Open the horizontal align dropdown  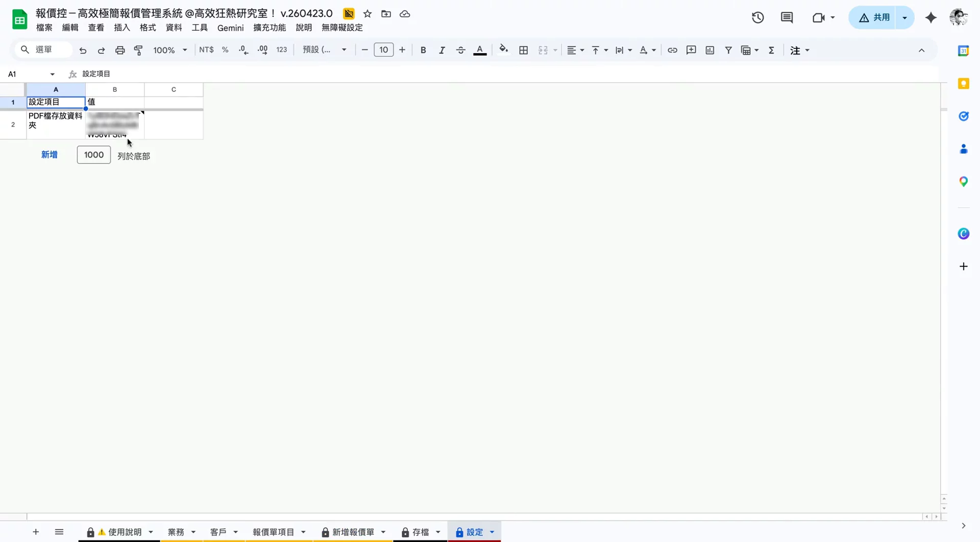click(575, 50)
